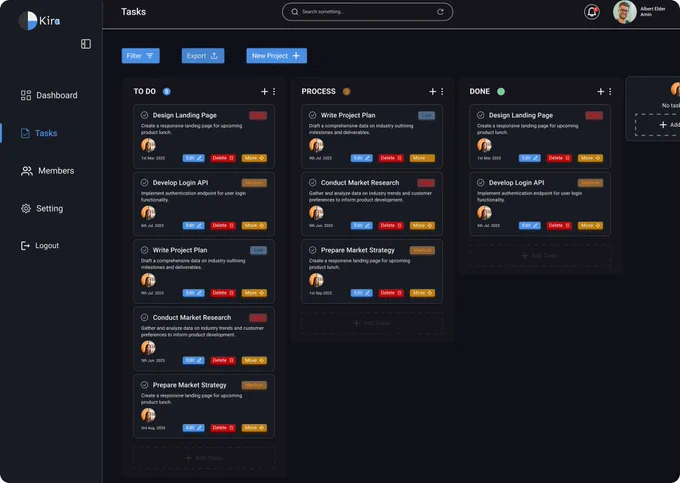
Task: Open Develop Login API card title in DONE
Action: [x=517, y=183]
